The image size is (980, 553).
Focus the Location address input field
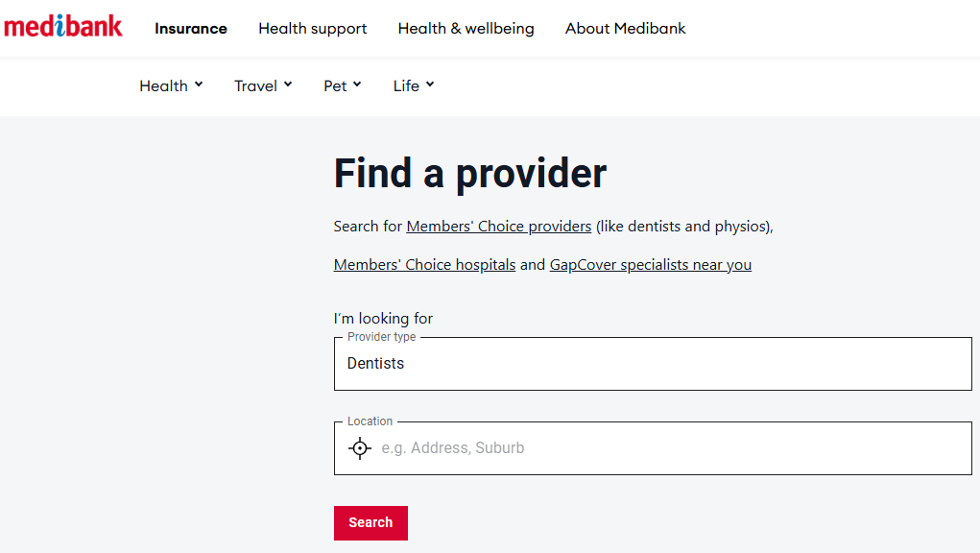(672, 448)
